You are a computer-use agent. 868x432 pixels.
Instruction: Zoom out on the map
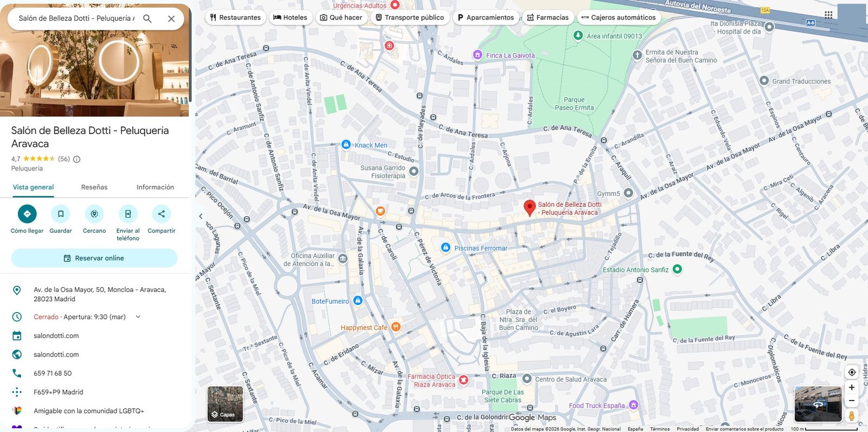pyautogui.click(x=852, y=401)
